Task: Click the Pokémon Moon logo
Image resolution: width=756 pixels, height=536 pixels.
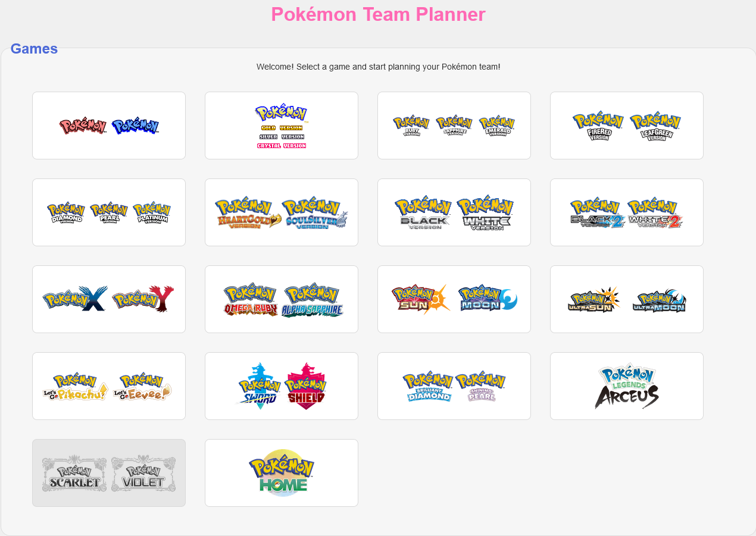Action: point(488,298)
